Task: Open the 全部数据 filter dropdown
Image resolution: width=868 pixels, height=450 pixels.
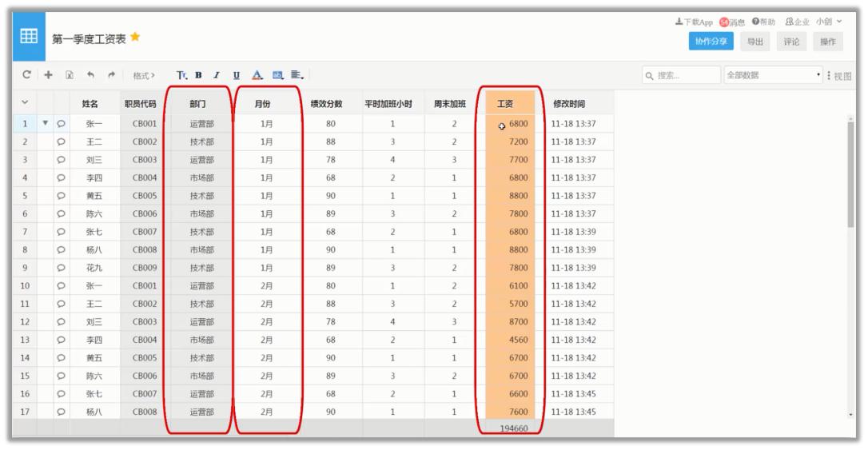Action: click(x=774, y=75)
